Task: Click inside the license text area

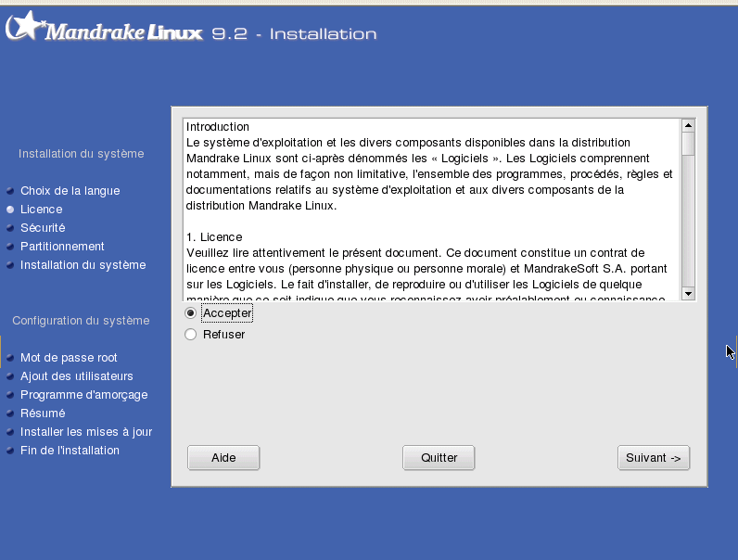Action: pyautogui.click(x=432, y=210)
